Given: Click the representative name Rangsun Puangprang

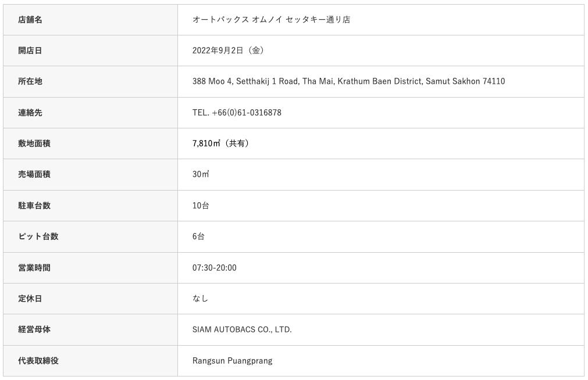Looking at the screenshot, I should 232,361.
